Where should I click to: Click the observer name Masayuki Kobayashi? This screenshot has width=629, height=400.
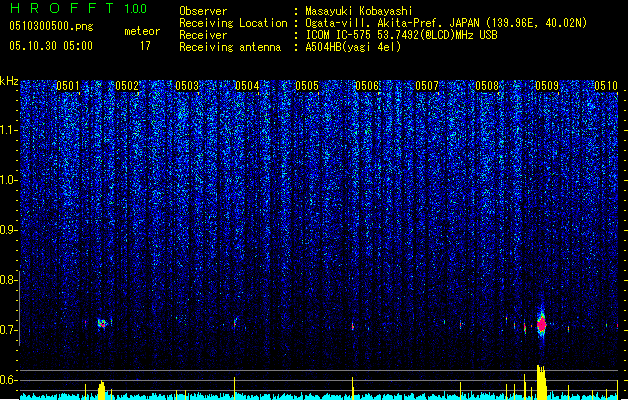click(359, 11)
